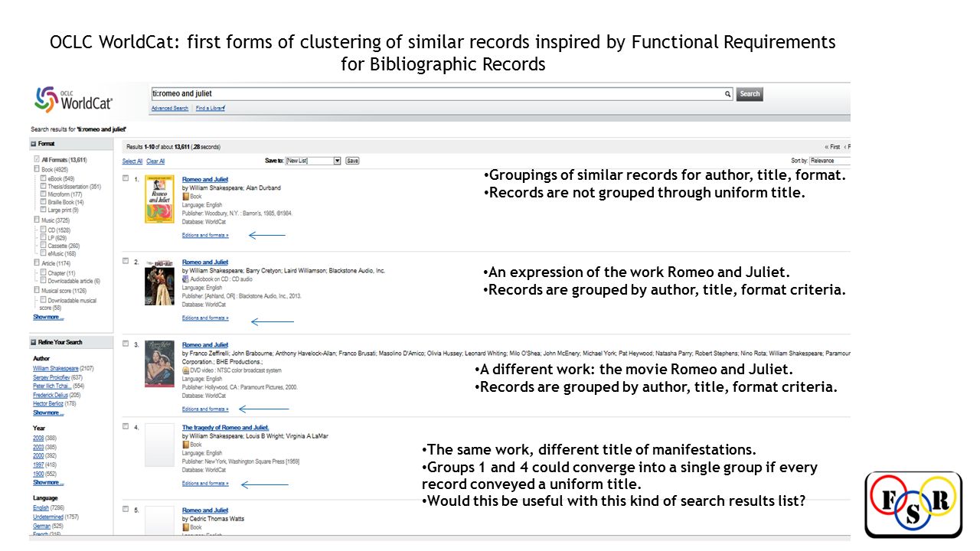The image size is (980, 551).
Task: Check the Braille Book filter
Action: pos(44,202)
